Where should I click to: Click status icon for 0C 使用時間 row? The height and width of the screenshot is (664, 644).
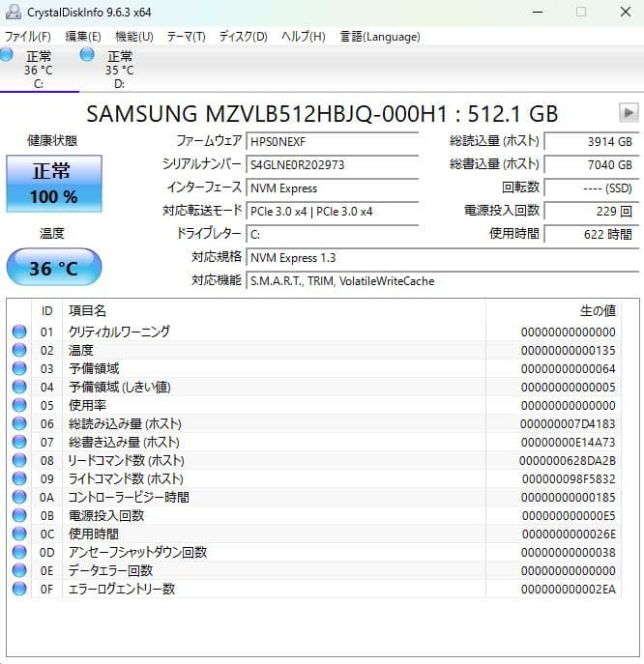click(x=19, y=534)
